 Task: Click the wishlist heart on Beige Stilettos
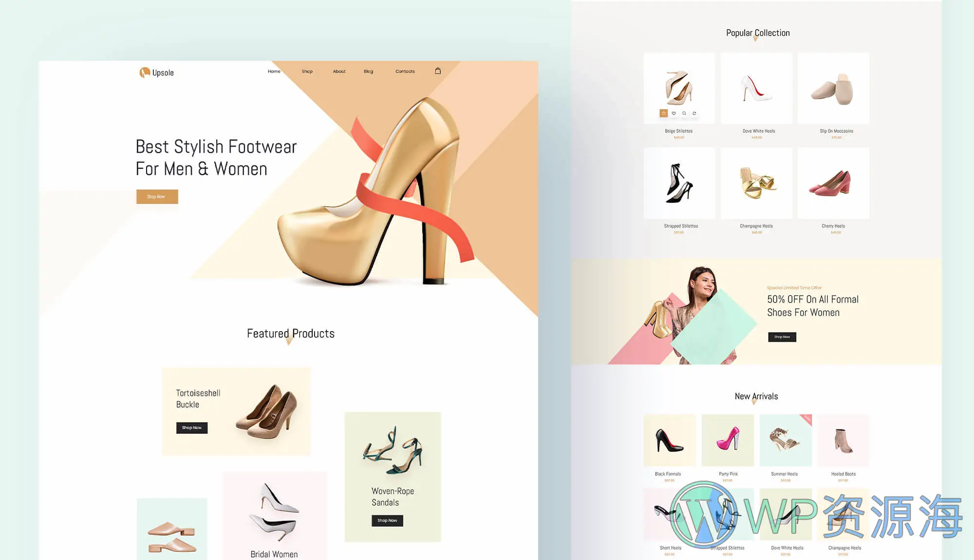[x=674, y=113]
